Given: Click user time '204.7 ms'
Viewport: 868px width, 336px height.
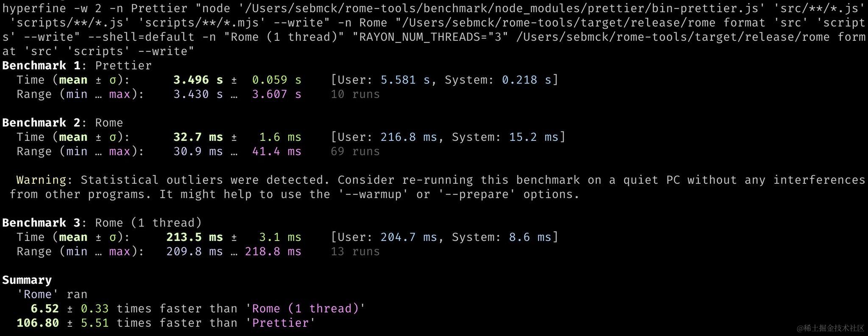Looking at the screenshot, I should point(409,237).
